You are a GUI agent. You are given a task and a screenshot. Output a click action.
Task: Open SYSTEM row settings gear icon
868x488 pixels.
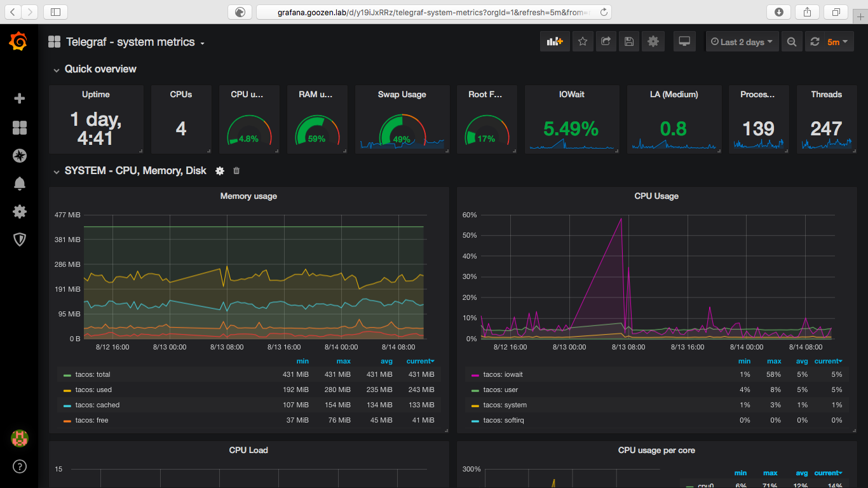(x=220, y=171)
